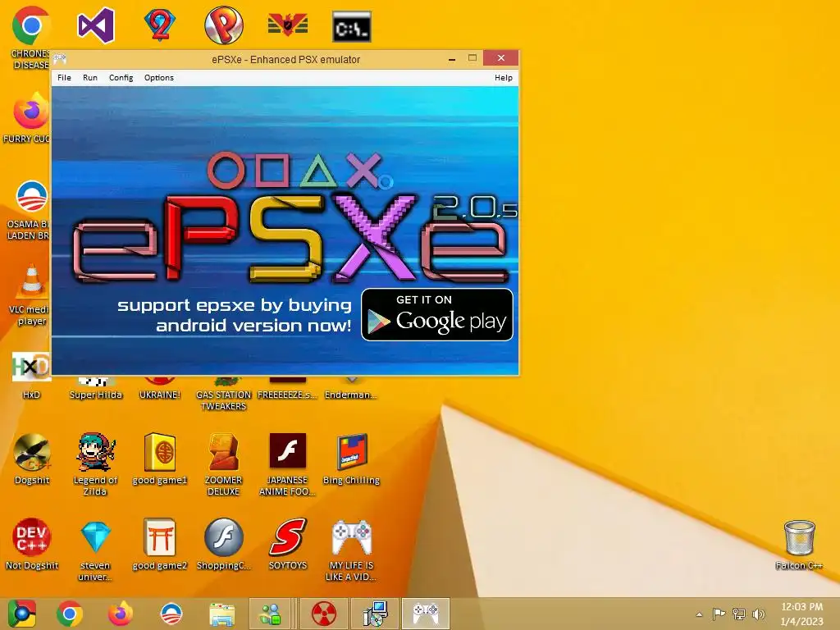Select the ZOOMER DELUXE desktop icon
Screen dimensions: 840x630
point(224,452)
